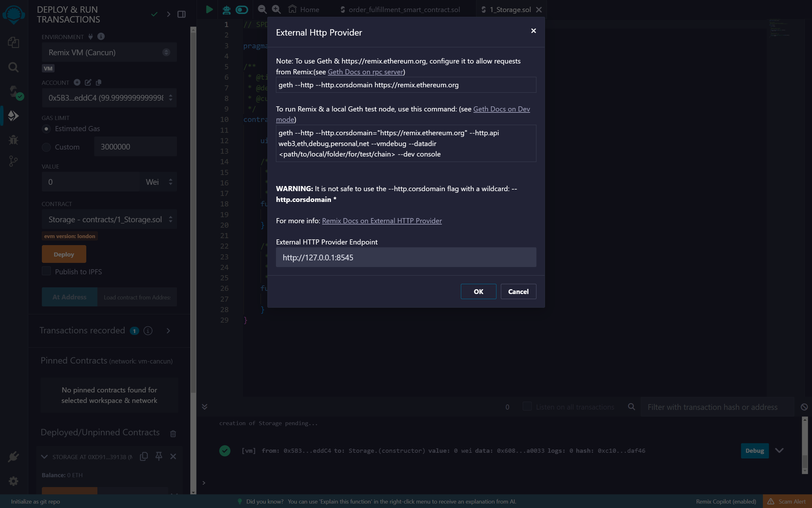Click Initialize as git repo in status bar
This screenshot has height=508, width=812.
(x=36, y=501)
